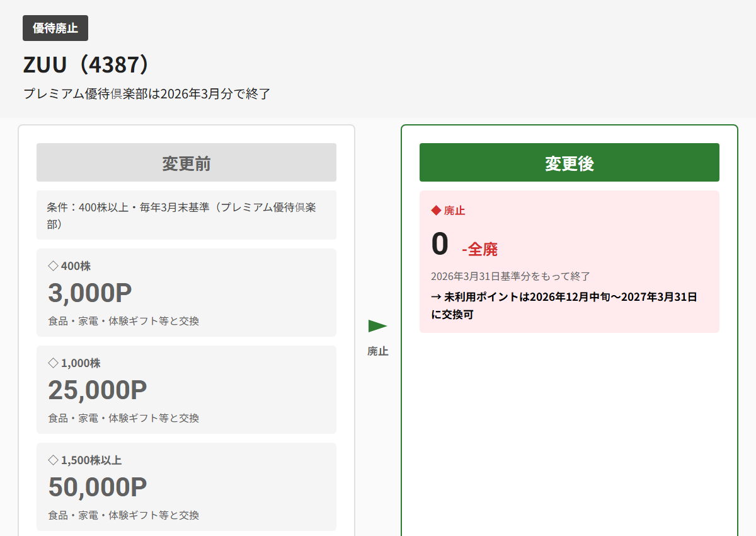Click the 変更前 header

[x=186, y=163]
